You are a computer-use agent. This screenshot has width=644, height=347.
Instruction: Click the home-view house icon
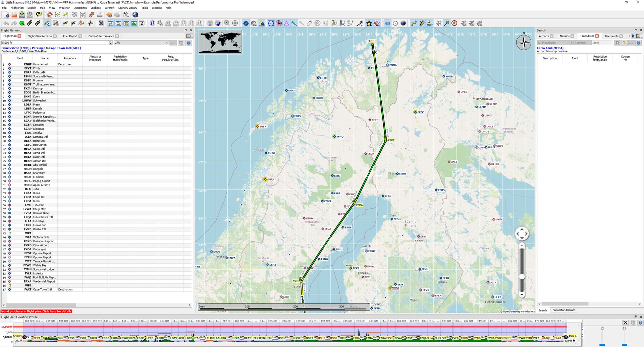(x=50, y=15)
